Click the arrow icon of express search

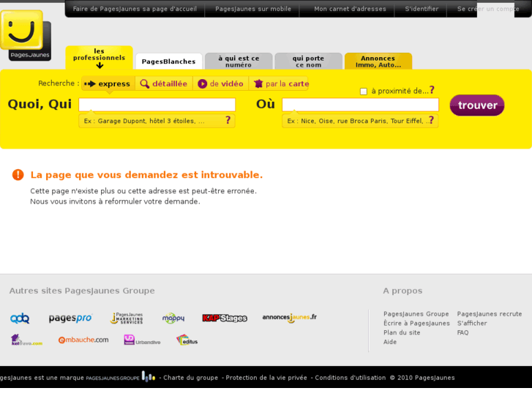90,84
